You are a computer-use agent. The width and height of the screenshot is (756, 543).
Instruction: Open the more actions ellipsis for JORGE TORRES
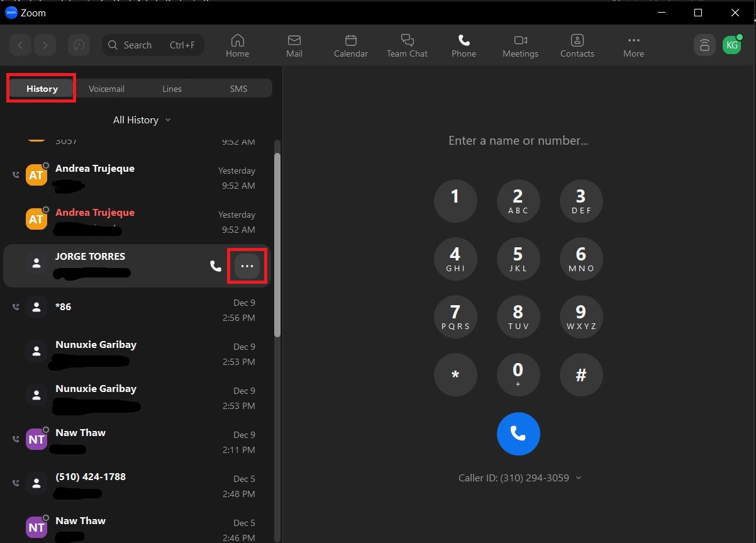tap(247, 266)
